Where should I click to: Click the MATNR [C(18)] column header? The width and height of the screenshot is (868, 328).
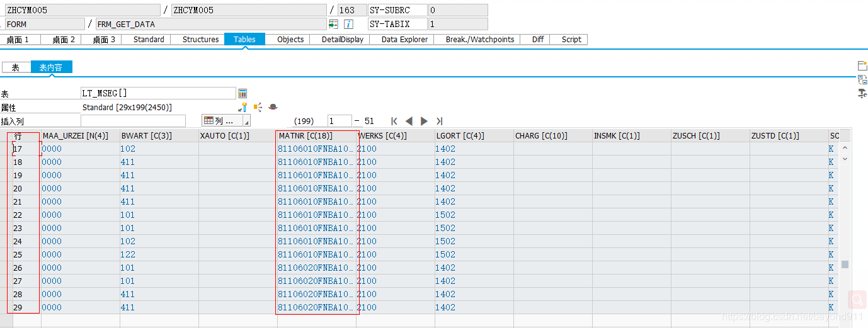pyautogui.click(x=316, y=135)
